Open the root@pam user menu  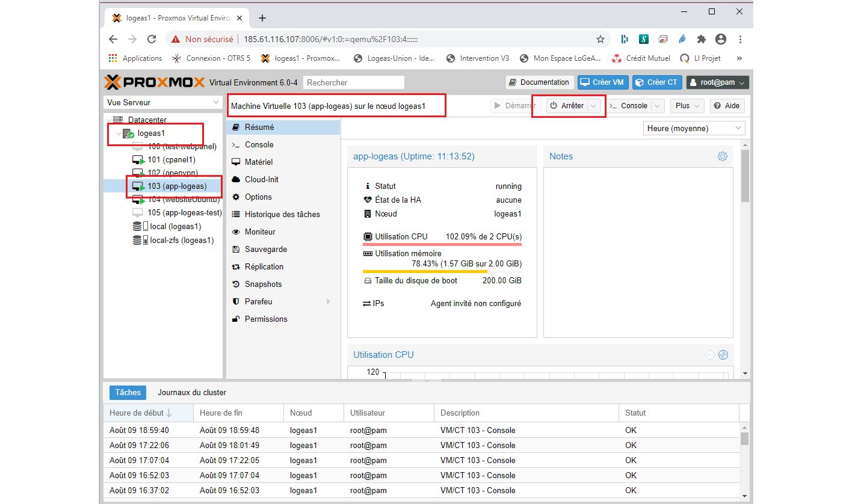coord(717,82)
